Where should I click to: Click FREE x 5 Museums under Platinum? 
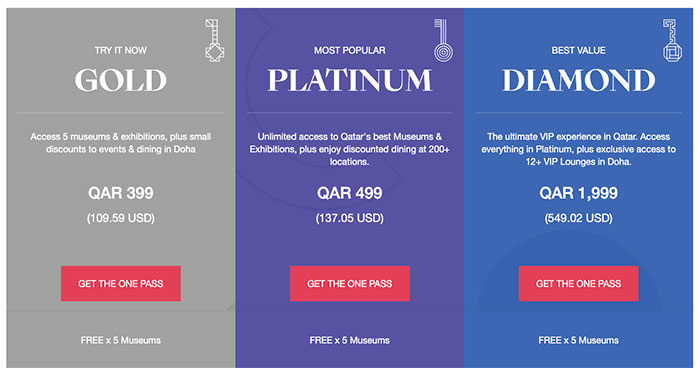(x=350, y=340)
